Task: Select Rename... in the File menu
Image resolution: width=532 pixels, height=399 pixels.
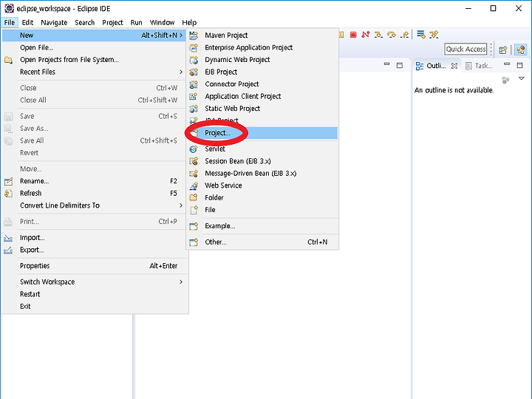Action: tap(95, 181)
